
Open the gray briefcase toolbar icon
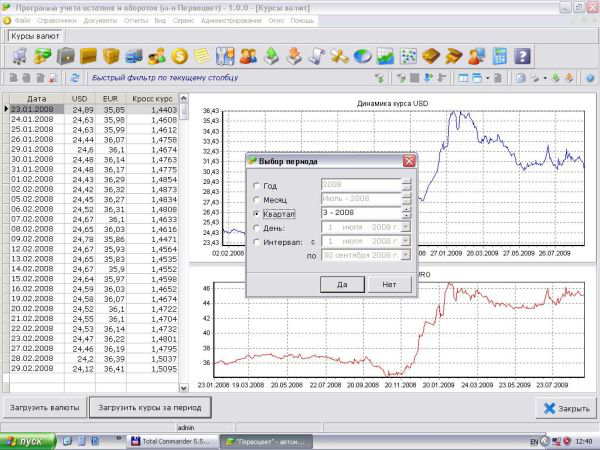click(x=65, y=56)
